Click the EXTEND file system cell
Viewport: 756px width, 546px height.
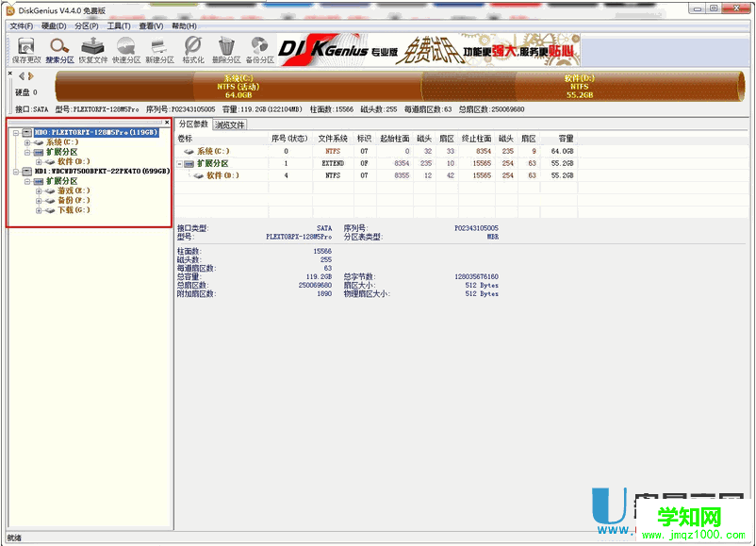point(333,163)
